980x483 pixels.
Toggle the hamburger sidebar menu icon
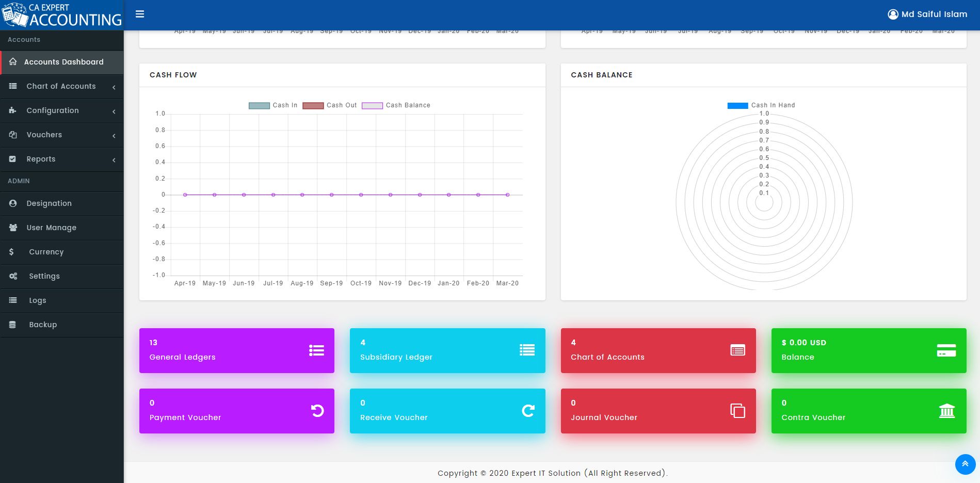click(x=140, y=14)
